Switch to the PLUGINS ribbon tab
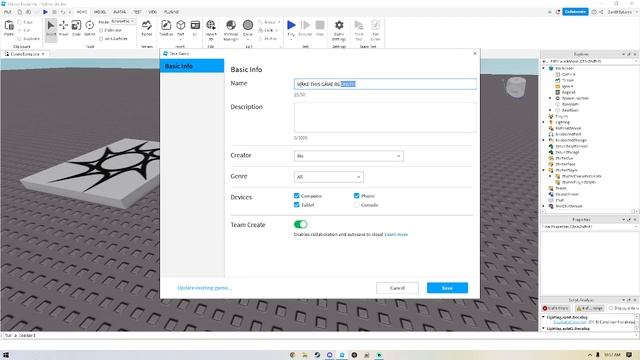The image size is (640, 360). click(x=171, y=12)
